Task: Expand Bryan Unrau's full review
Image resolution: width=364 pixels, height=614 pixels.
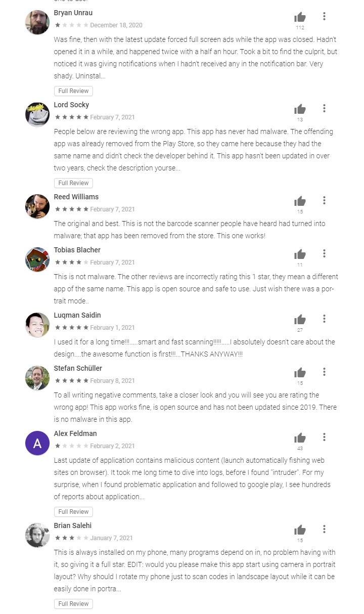Action: click(73, 91)
